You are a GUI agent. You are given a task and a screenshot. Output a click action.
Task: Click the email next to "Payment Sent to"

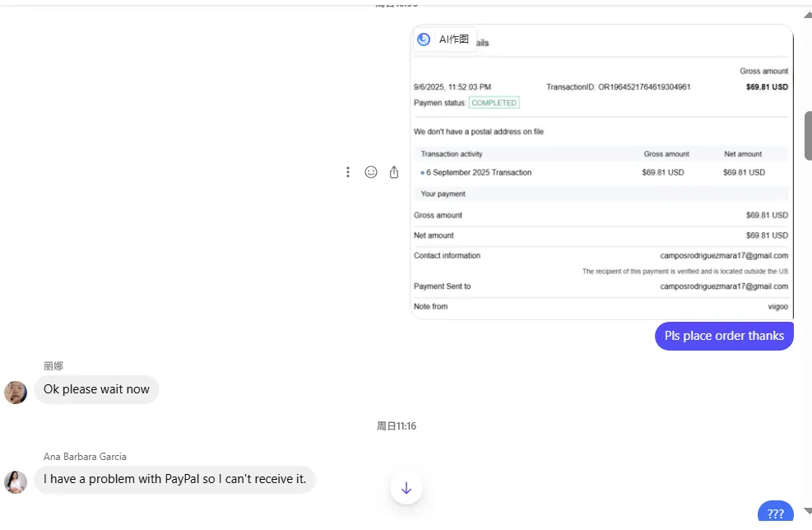[724, 286]
